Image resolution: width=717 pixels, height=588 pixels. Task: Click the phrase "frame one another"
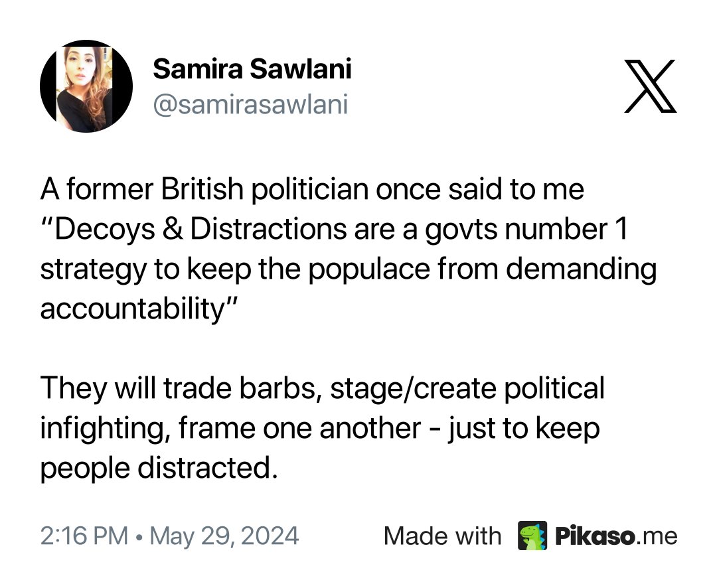pos(299,429)
